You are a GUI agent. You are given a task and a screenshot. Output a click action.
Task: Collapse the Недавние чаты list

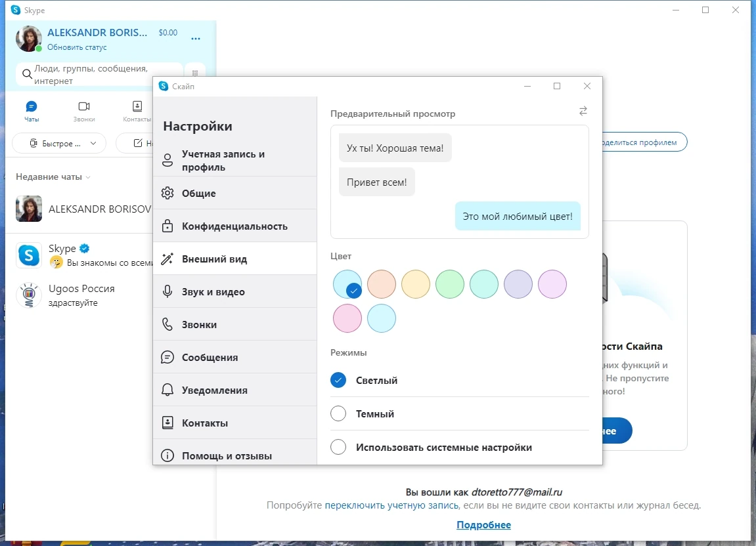coord(88,177)
